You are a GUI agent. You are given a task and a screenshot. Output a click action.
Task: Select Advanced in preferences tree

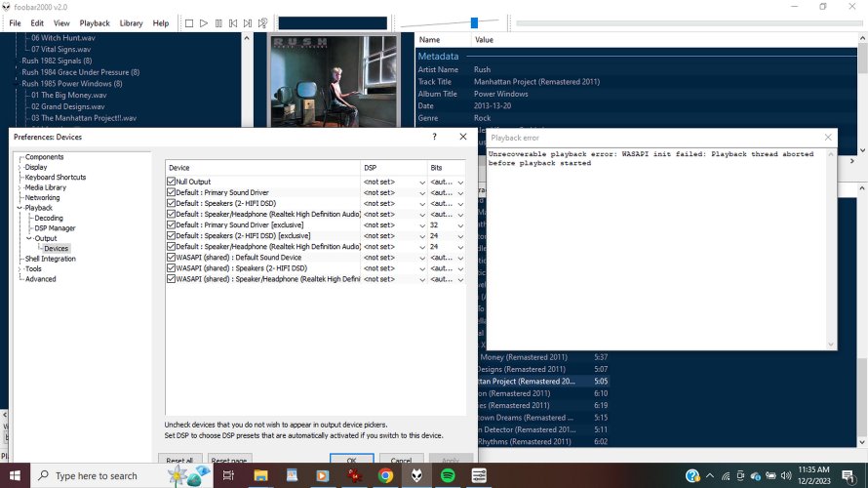[40, 279]
